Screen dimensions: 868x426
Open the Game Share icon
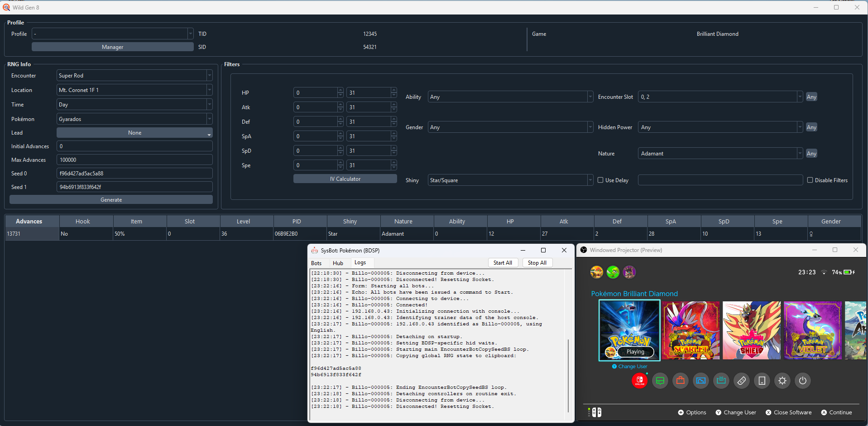721,381
